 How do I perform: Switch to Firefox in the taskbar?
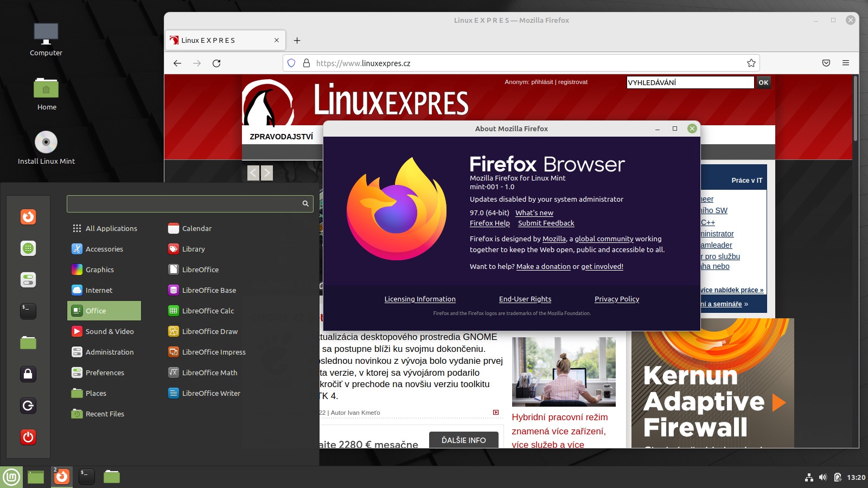62,477
